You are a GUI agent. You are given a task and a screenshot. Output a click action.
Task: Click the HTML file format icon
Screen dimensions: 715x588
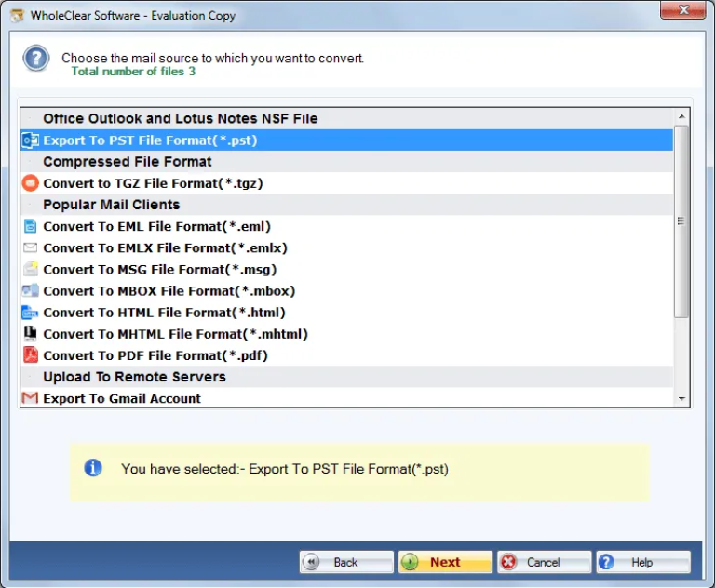click(30, 313)
